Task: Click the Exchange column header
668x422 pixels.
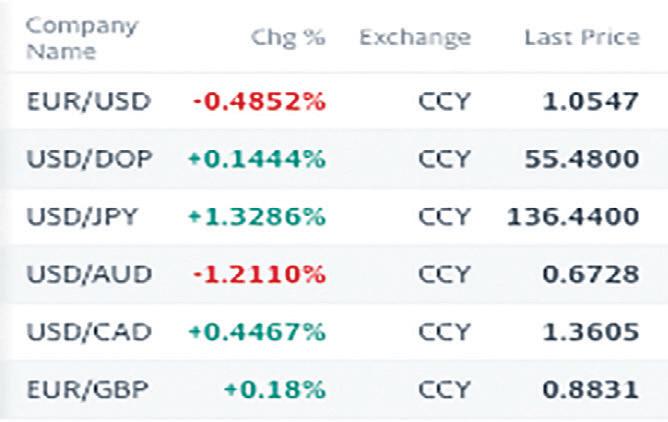Action: click(415, 38)
